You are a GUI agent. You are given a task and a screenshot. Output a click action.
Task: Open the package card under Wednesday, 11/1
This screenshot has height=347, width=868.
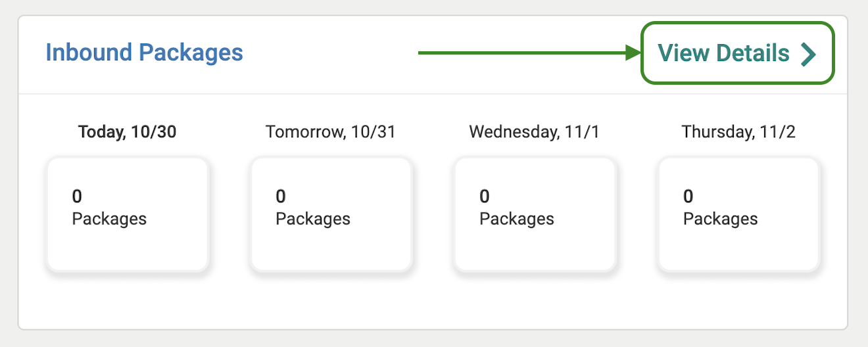click(x=535, y=214)
